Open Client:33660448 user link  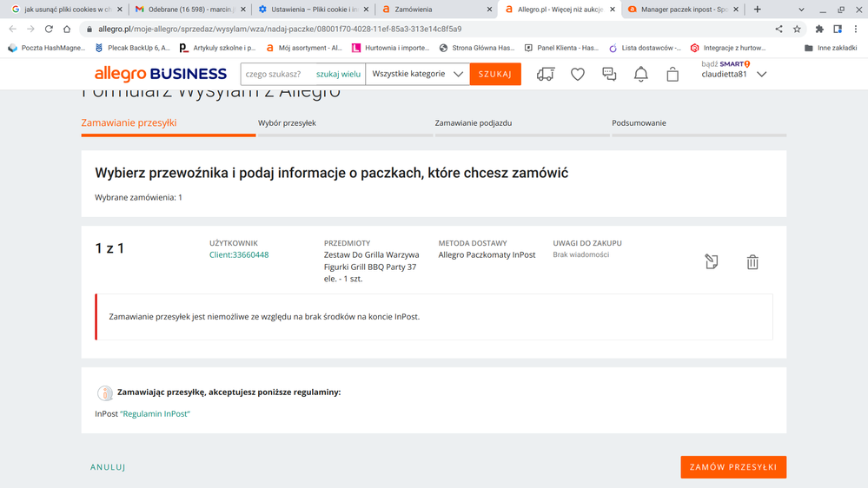(x=239, y=255)
